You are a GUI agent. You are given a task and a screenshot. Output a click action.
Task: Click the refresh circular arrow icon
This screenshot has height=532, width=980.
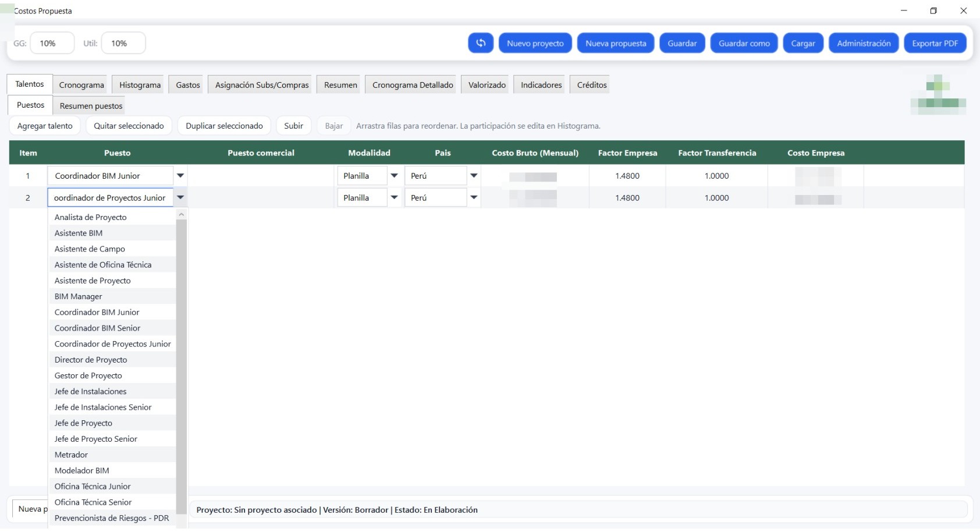point(481,42)
